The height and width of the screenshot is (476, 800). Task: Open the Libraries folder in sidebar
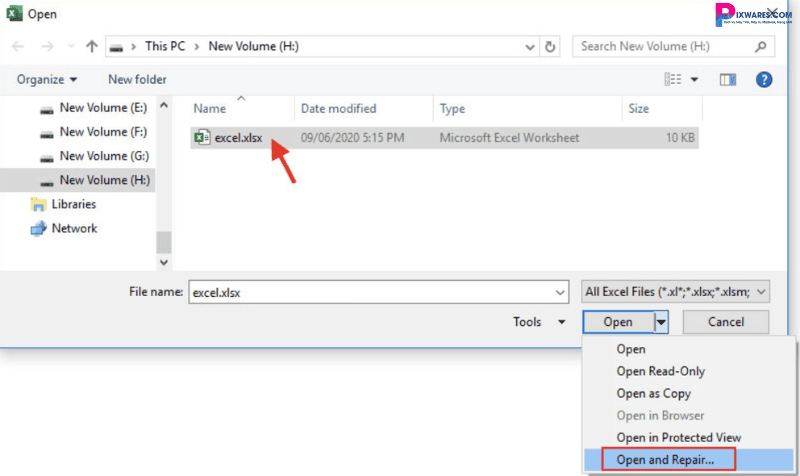(x=73, y=204)
